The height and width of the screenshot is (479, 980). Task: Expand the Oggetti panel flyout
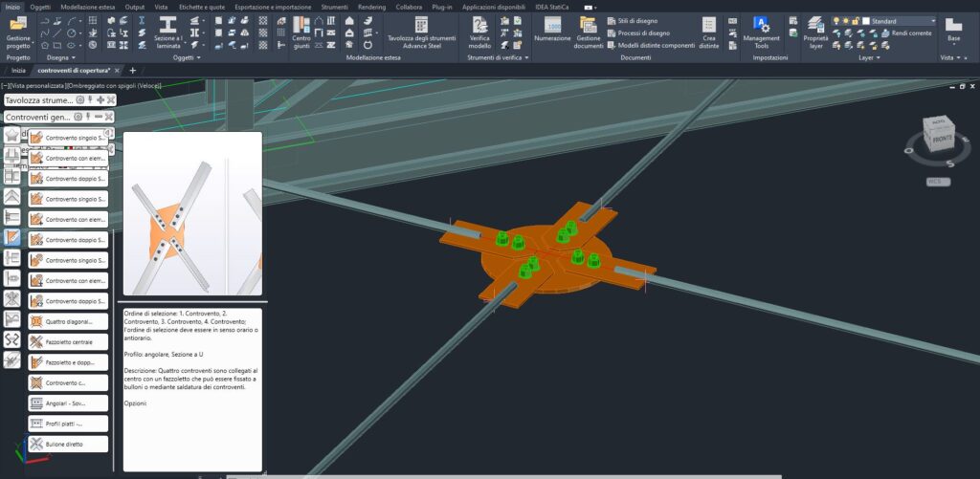tap(187, 57)
